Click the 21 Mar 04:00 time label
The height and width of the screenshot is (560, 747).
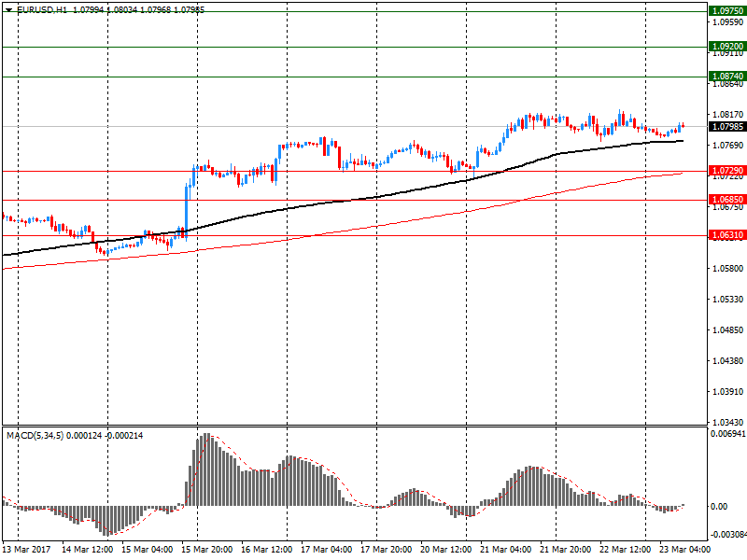tap(505, 550)
